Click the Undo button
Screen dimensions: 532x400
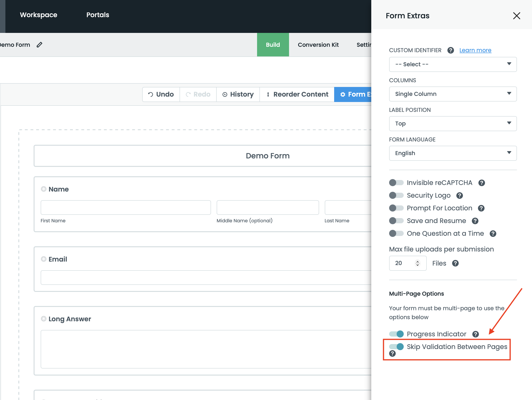click(x=161, y=94)
